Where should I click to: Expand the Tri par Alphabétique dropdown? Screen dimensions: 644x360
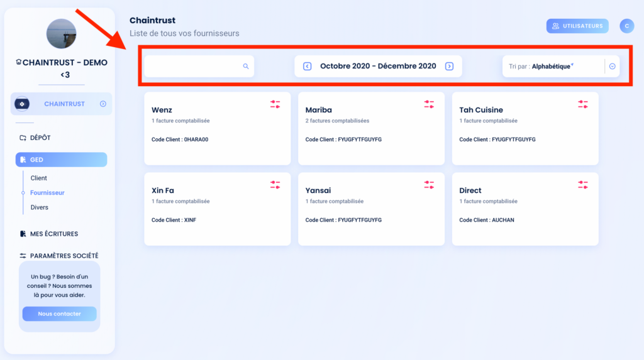click(612, 66)
